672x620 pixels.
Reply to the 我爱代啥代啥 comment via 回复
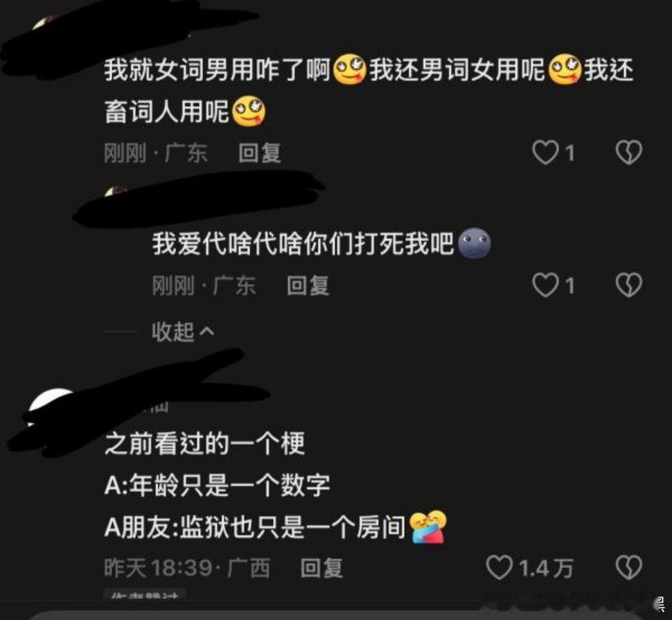pos(308,285)
